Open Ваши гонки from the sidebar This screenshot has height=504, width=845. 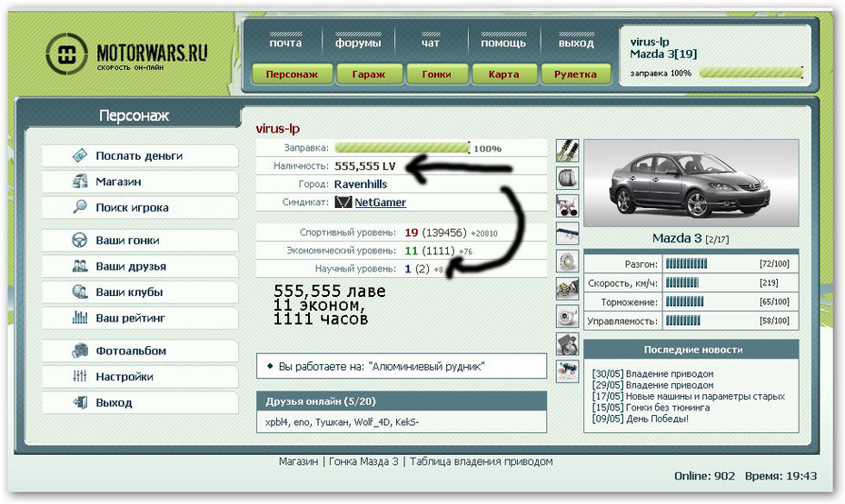[x=140, y=240]
